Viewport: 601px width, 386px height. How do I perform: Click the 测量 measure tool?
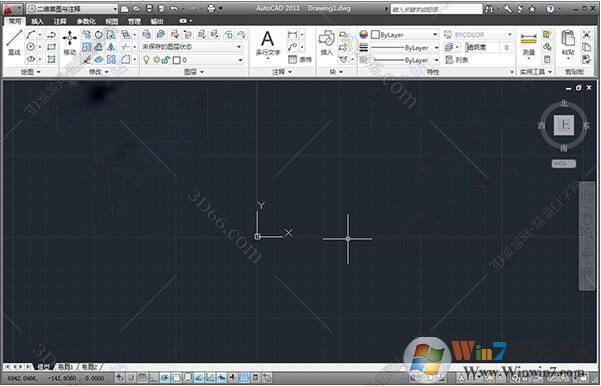pyautogui.click(x=529, y=44)
